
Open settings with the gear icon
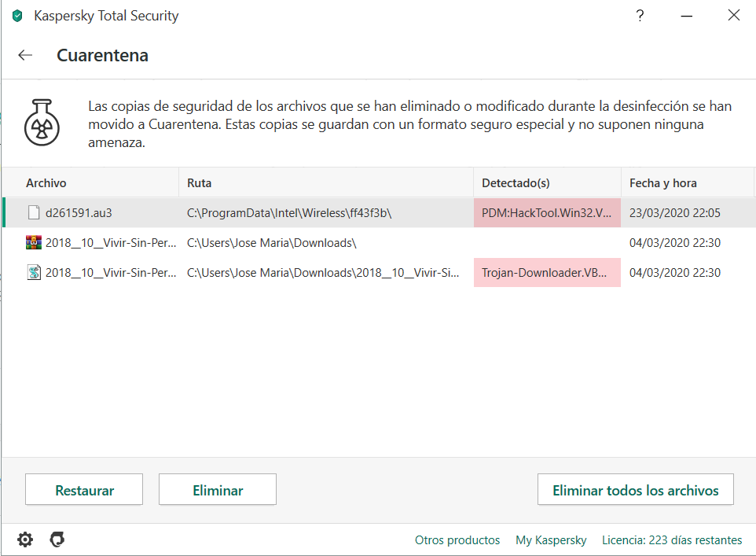(x=25, y=539)
